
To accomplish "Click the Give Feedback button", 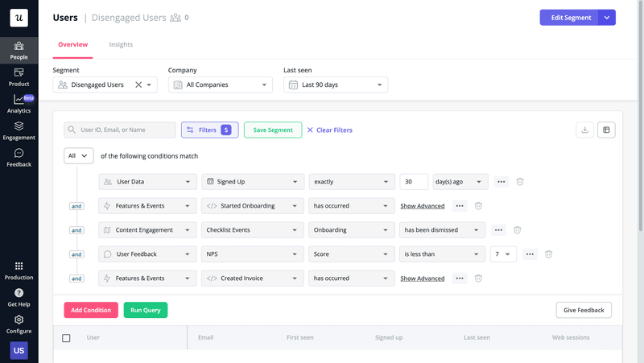I will pos(584,310).
